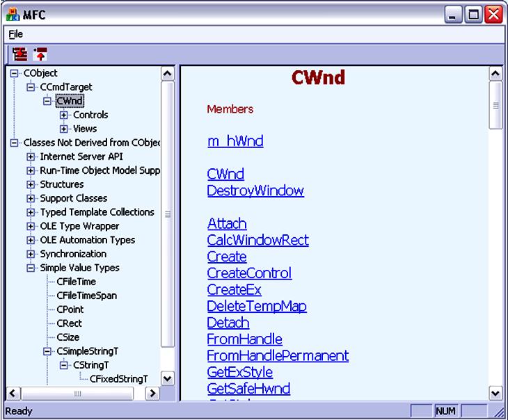Viewport: 508px width, 420px height.
Task: Collapse the CStringT node
Action: pyautogui.click(x=64, y=365)
